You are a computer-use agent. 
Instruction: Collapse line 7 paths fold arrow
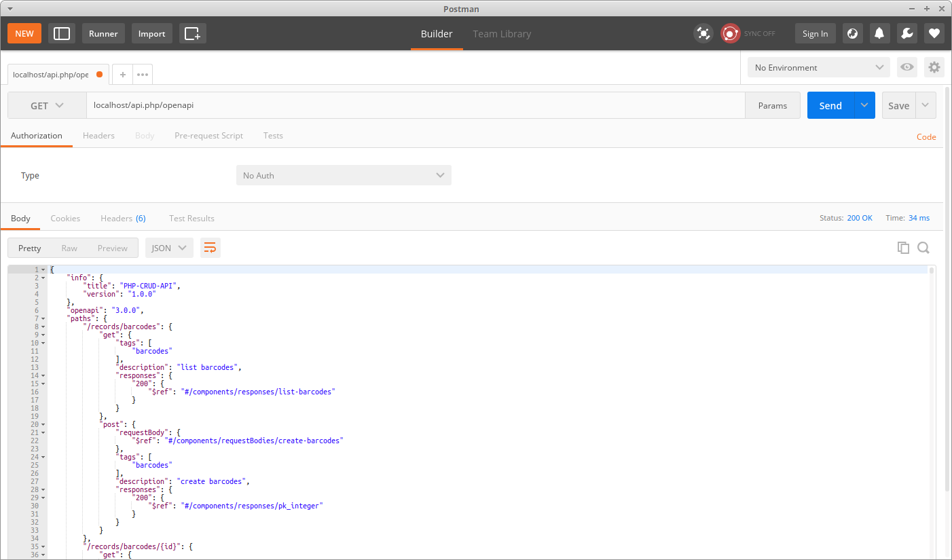[43, 318]
